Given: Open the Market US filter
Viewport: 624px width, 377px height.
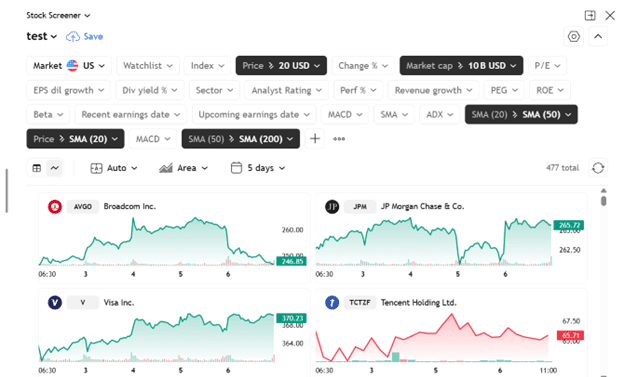Looking at the screenshot, I should click(69, 66).
